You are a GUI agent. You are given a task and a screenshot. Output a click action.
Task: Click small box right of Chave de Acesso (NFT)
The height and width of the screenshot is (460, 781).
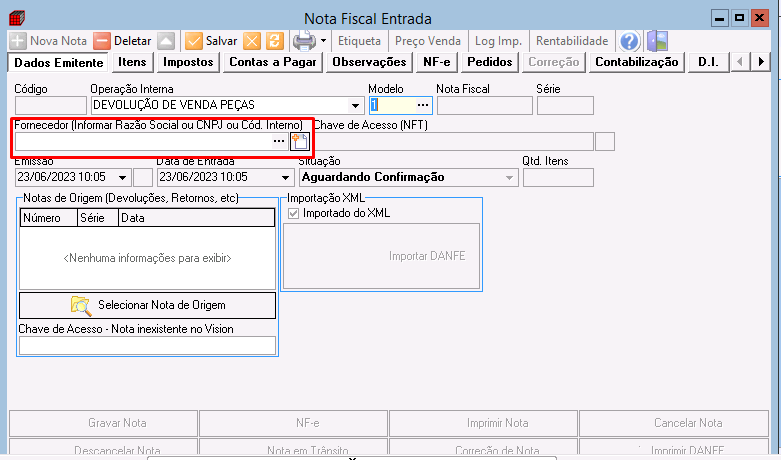pyautogui.click(x=605, y=142)
